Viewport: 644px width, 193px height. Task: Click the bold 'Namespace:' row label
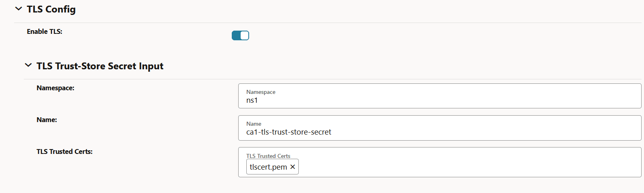55,88
